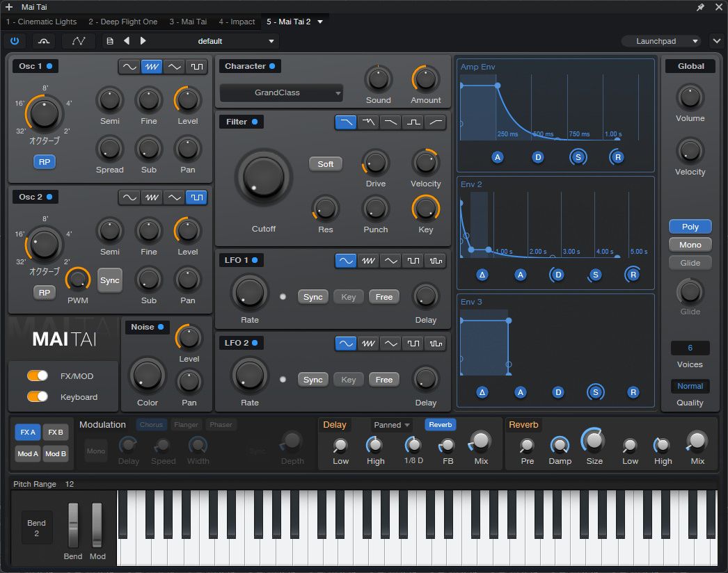This screenshot has width=728, height=573.
Task: Click the Voices number field
Action: (690, 348)
